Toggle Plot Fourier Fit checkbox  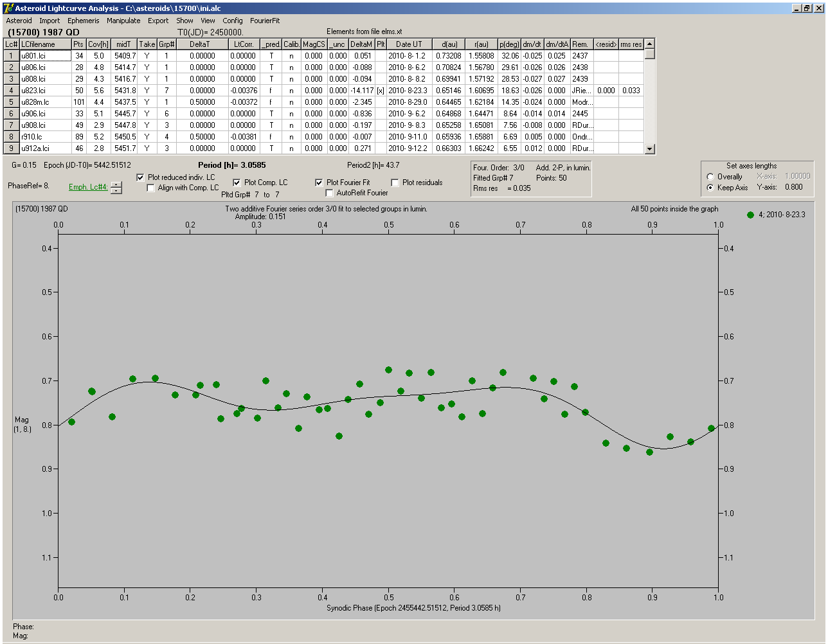319,183
